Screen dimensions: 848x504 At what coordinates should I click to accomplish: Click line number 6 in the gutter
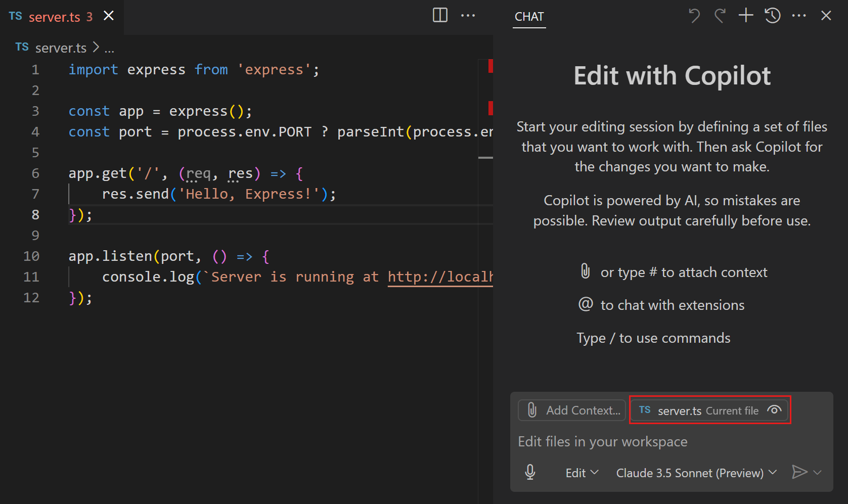click(35, 173)
